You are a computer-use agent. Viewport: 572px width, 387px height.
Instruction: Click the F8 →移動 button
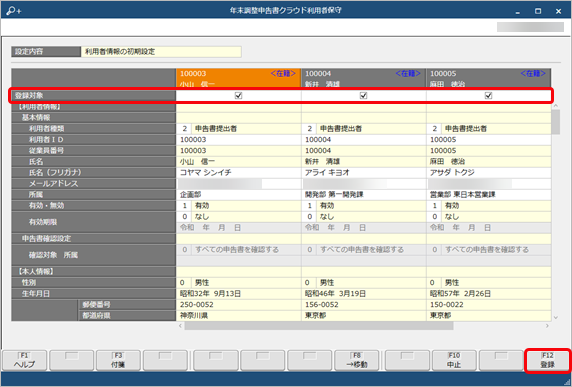(357, 360)
